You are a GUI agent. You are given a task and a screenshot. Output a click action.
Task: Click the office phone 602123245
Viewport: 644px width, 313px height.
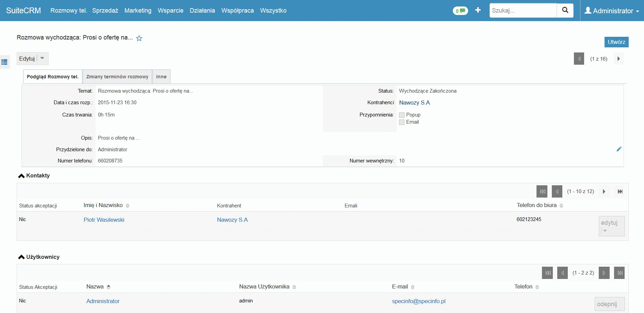click(x=529, y=219)
